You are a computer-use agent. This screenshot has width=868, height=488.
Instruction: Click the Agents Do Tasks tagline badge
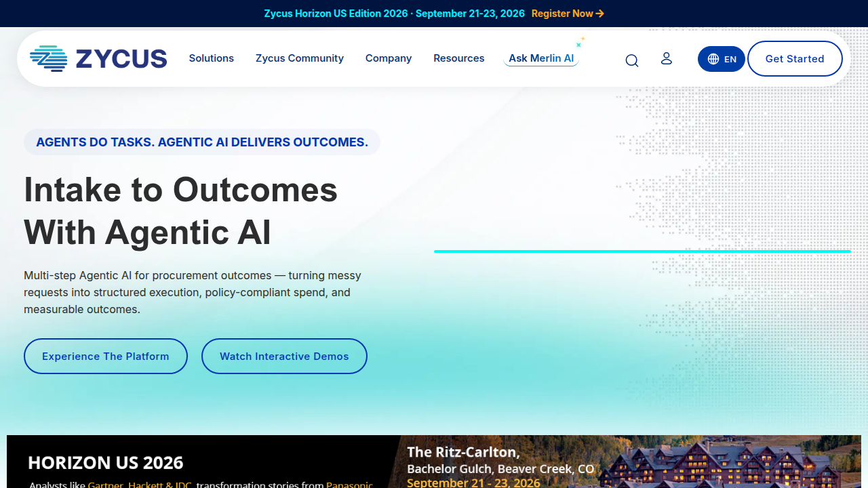[202, 142]
